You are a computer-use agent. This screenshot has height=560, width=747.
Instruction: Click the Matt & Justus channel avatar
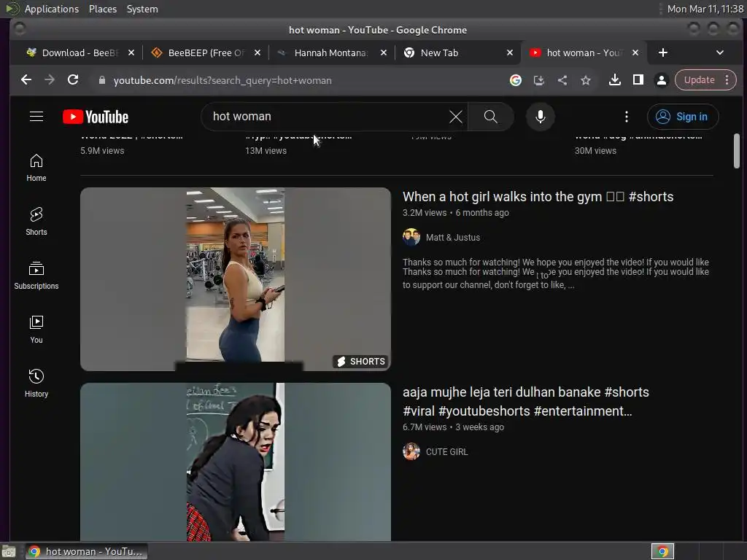tap(411, 237)
